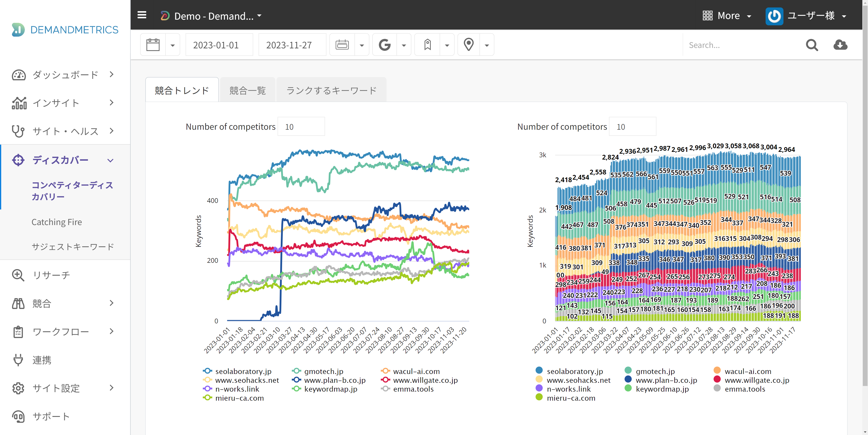
Task: Click the magnifier search icon
Action: [x=812, y=45]
